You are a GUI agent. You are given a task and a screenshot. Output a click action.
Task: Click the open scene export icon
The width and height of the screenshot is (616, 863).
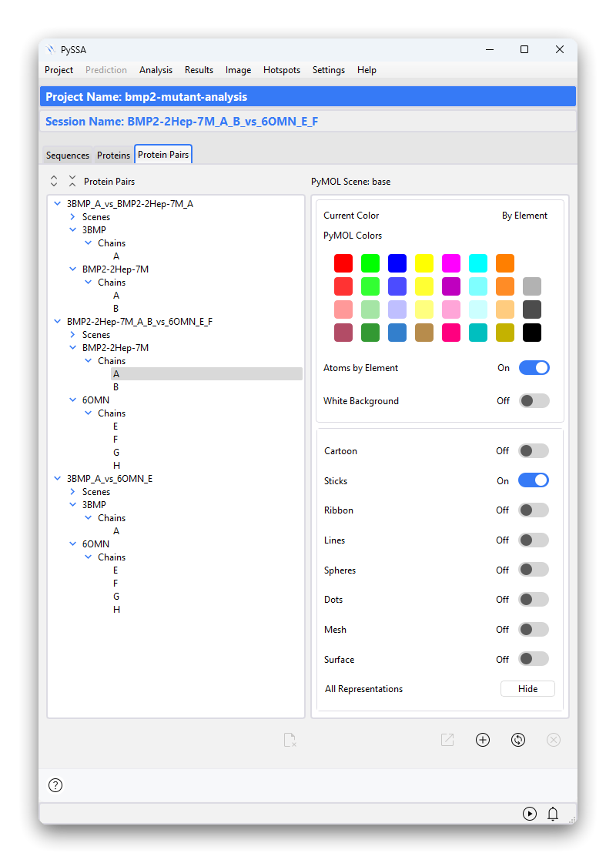[447, 740]
